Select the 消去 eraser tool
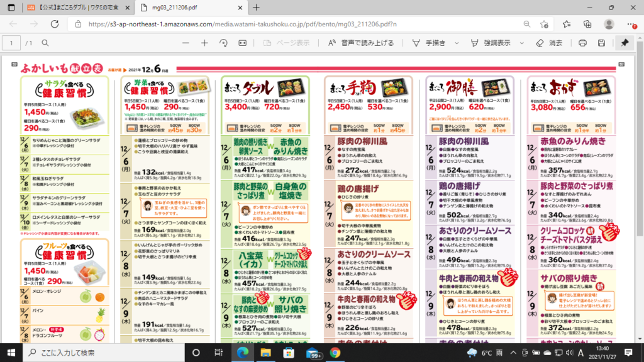The image size is (644, 362). click(x=549, y=43)
